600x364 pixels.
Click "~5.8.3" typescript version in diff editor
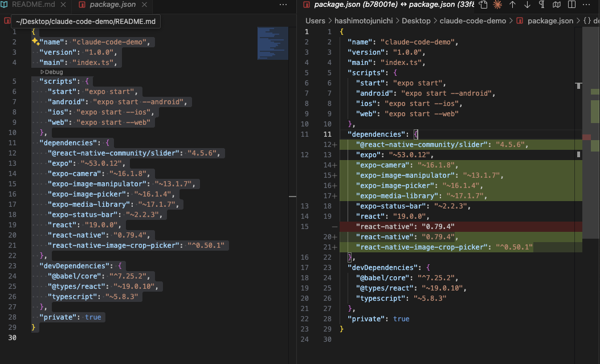pos(430,298)
